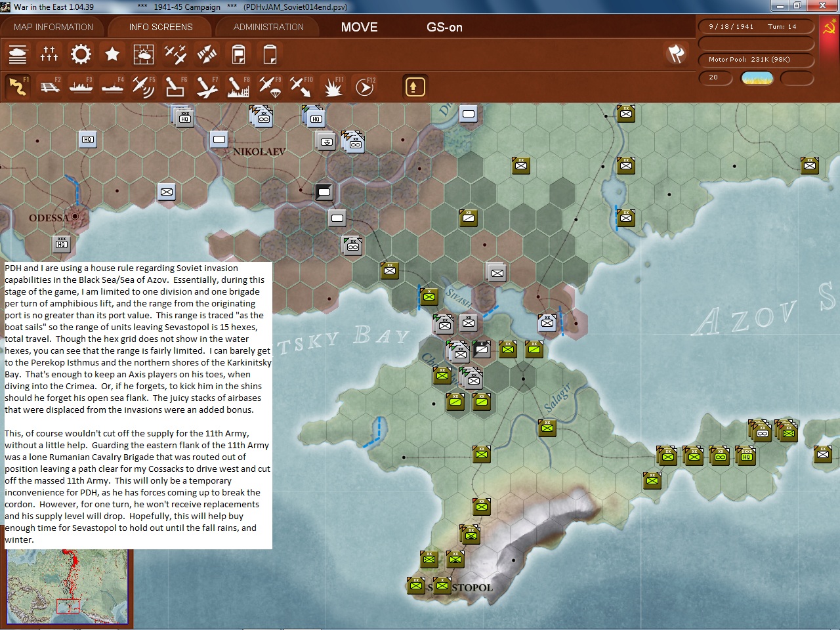Select the F6 bomb unit icon
This screenshot has height=630, width=840.
tap(175, 87)
